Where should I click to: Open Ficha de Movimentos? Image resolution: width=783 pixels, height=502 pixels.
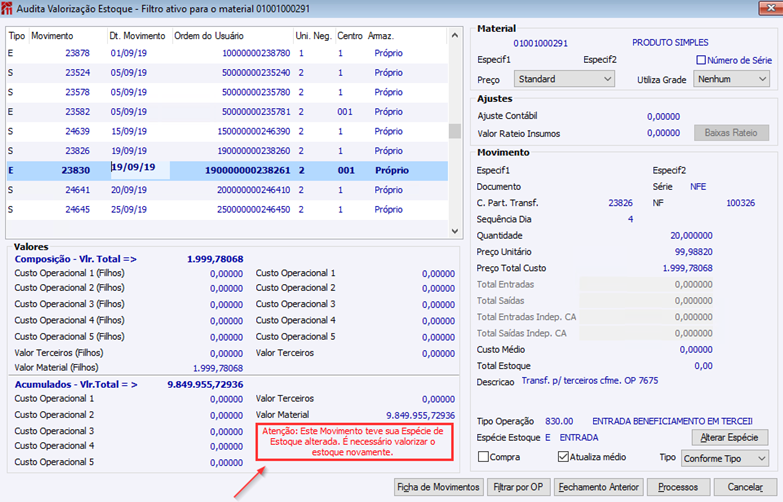pos(438,487)
